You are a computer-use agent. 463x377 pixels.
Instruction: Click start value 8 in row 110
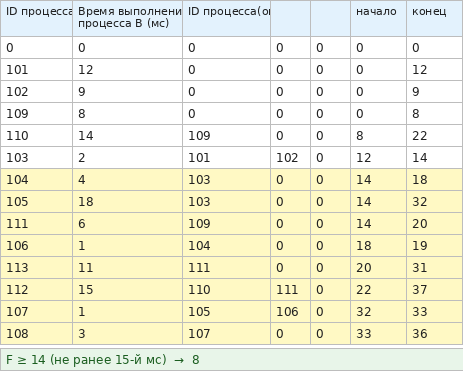coord(379,136)
